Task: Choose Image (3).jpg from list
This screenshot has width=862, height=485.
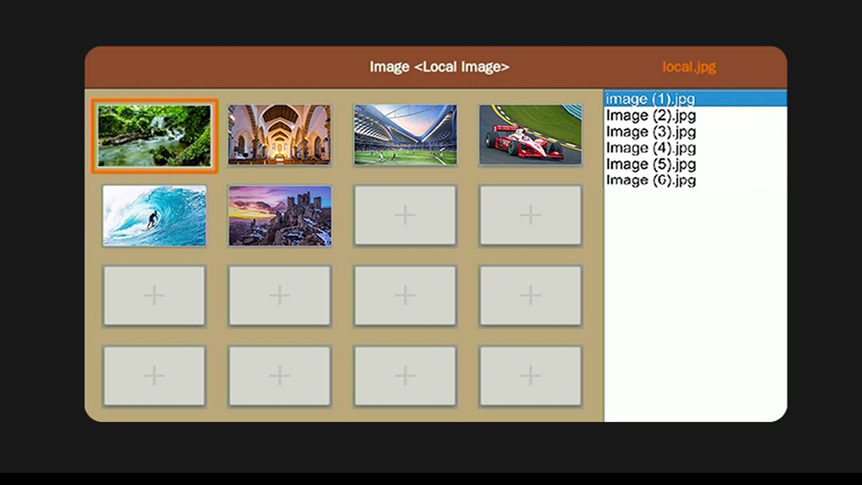Action: pos(695,132)
